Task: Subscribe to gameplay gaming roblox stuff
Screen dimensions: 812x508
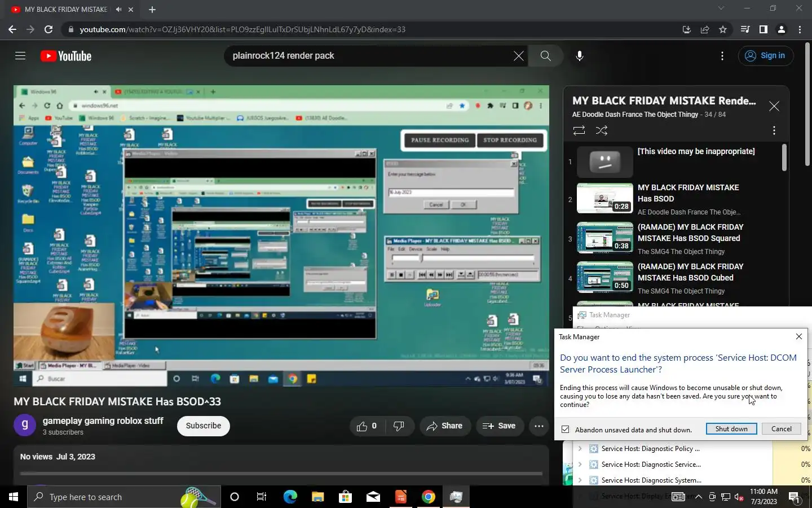Action: 204,426
